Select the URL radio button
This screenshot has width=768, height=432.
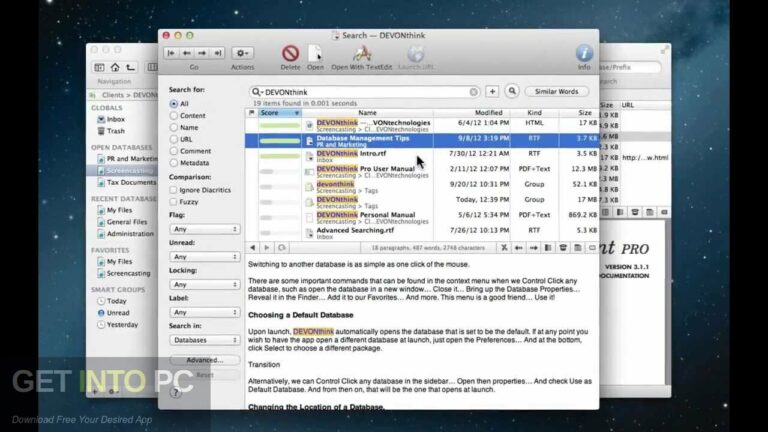pos(173,139)
